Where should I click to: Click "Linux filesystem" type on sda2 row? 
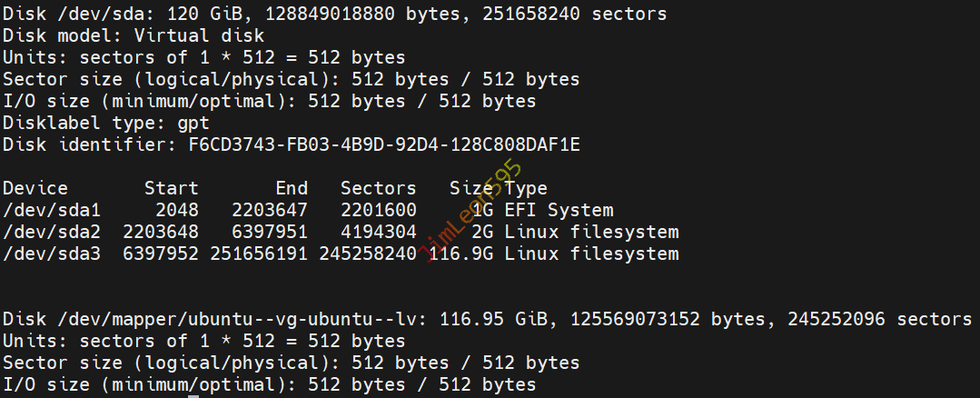(x=591, y=233)
